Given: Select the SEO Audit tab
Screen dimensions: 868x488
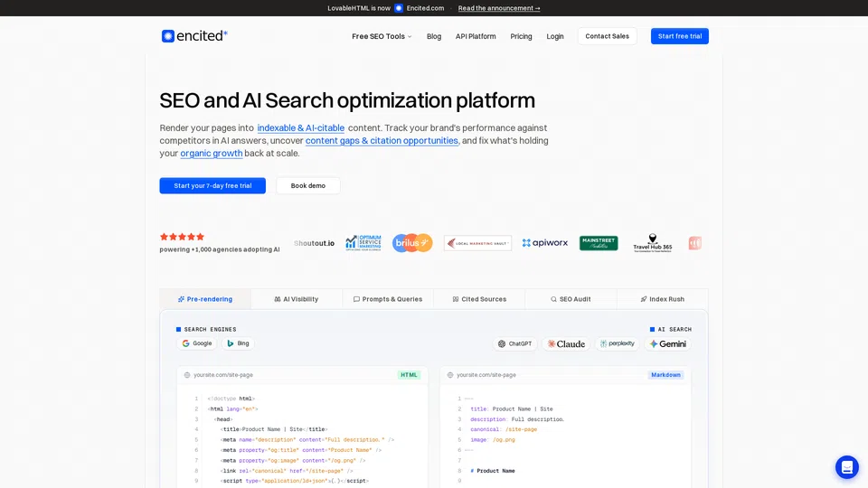Looking at the screenshot, I should click(x=571, y=299).
